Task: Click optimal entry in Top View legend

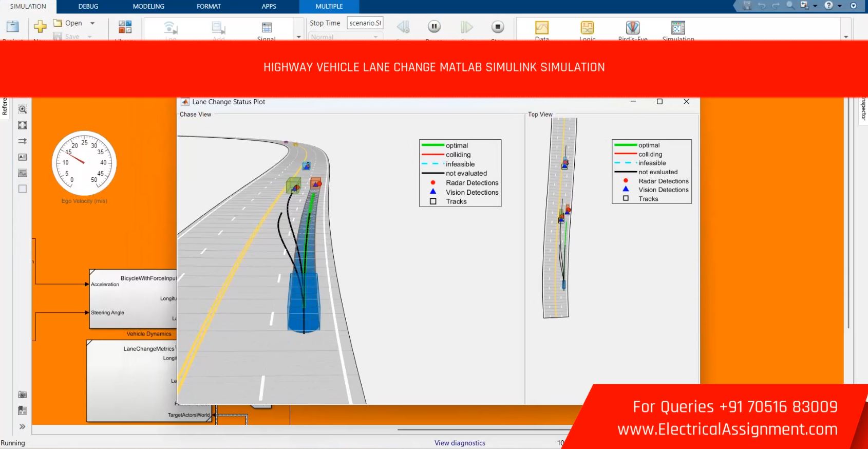Action: click(x=649, y=145)
